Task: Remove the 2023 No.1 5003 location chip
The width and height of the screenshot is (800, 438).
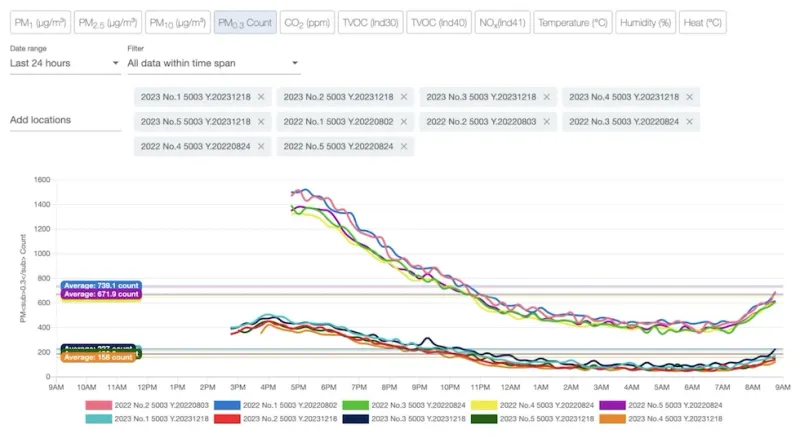Action: (261, 97)
